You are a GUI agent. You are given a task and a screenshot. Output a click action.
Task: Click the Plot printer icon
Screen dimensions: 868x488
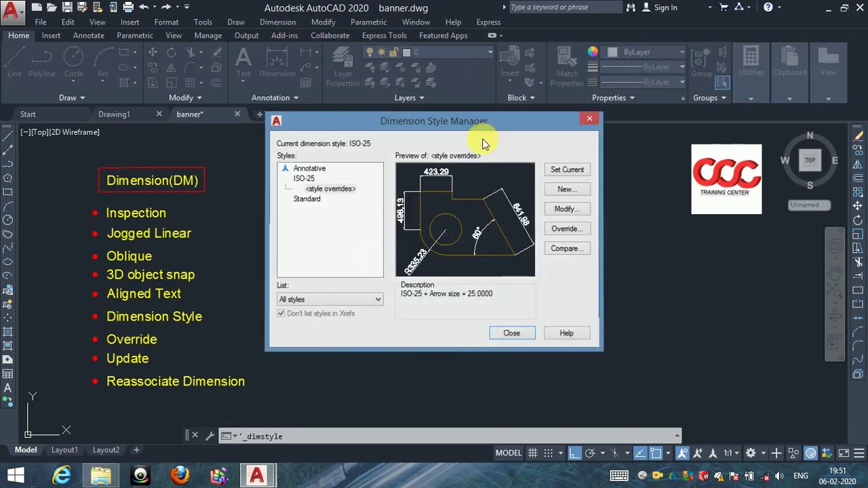pos(127,7)
